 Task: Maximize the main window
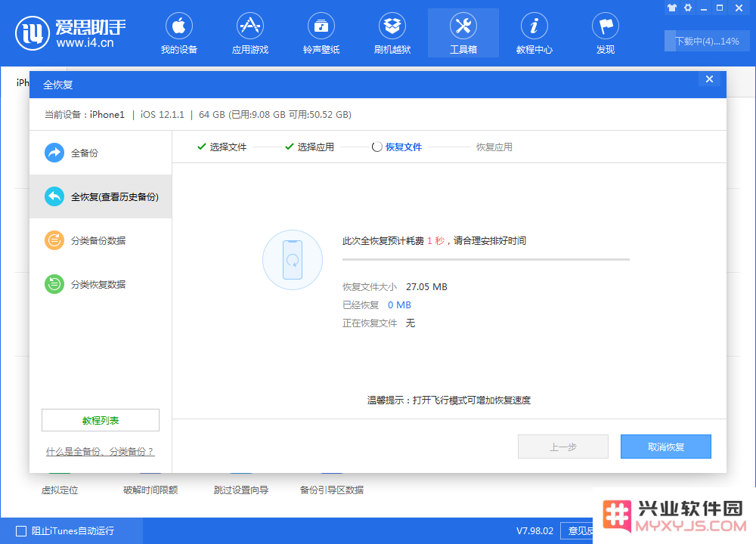point(720,8)
